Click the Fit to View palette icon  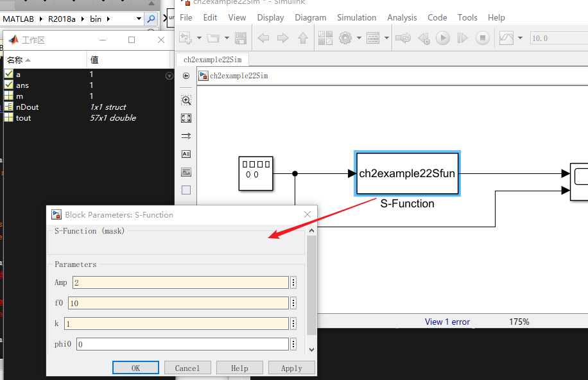(x=186, y=118)
